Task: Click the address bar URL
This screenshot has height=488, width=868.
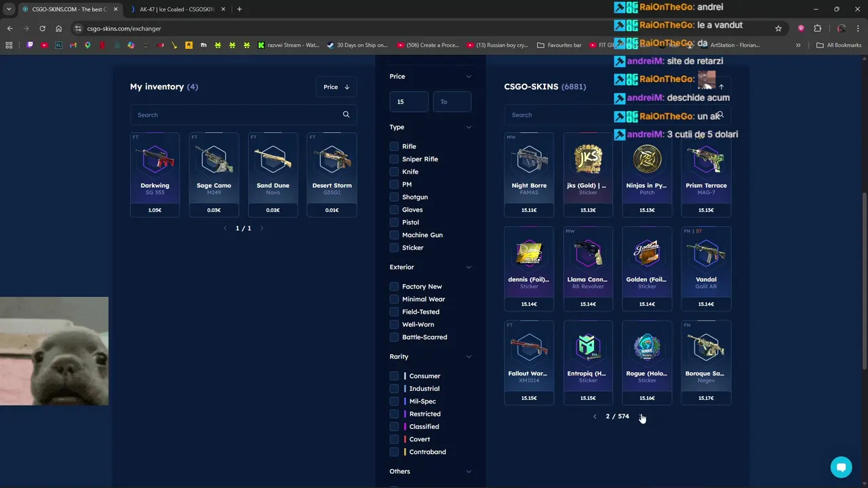Action: point(124,28)
